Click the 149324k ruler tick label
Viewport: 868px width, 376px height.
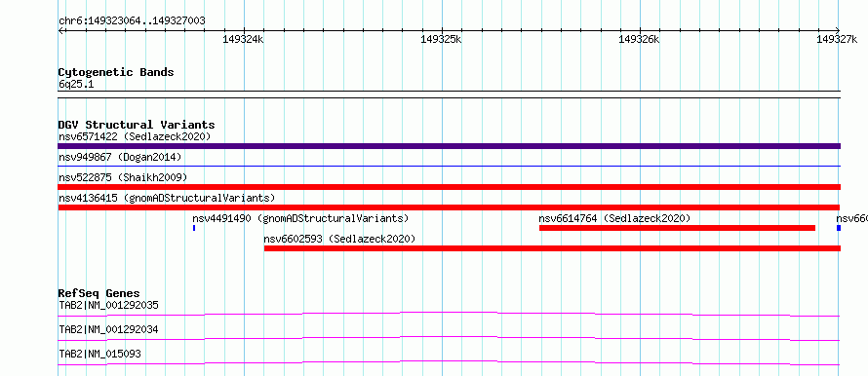[x=244, y=40]
